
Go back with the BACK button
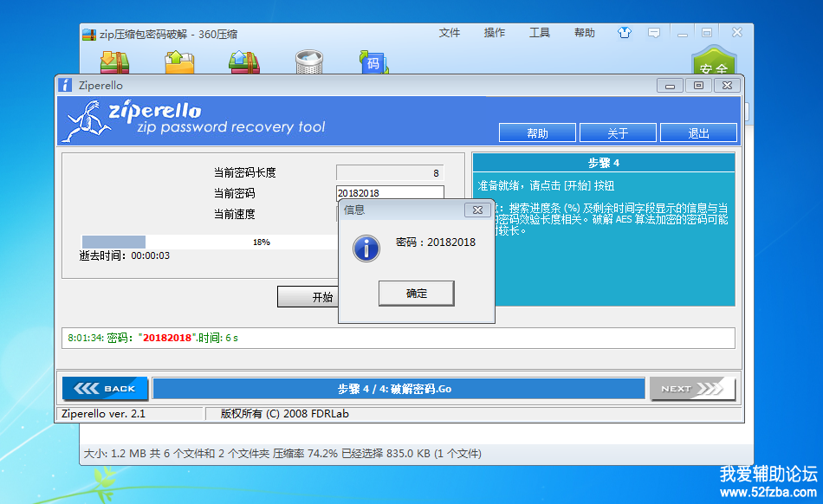[x=105, y=389]
